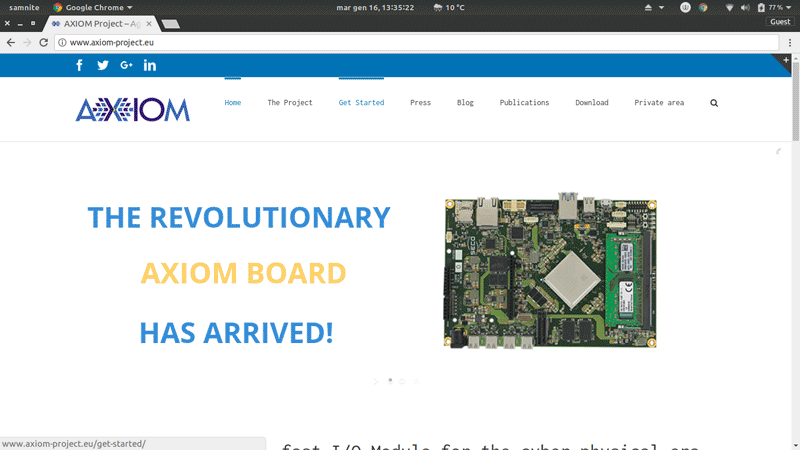Open the battery 77% indicator

pyautogui.click(x=774, y=8)
